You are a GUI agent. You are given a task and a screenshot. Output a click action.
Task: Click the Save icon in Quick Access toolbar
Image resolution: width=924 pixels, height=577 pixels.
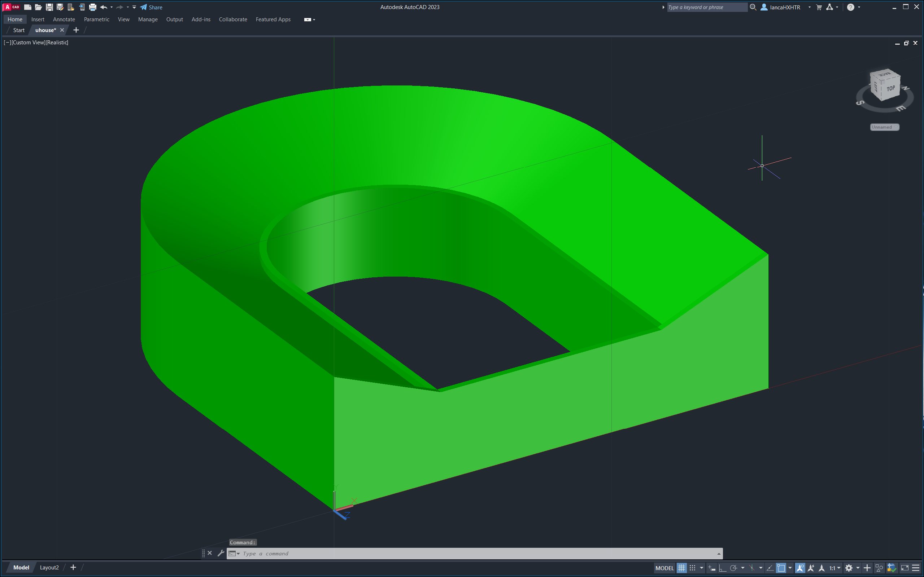coord(49,7)
